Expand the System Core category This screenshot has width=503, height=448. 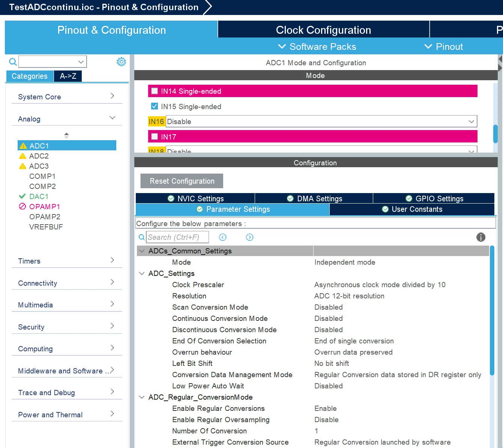point(66,97)
